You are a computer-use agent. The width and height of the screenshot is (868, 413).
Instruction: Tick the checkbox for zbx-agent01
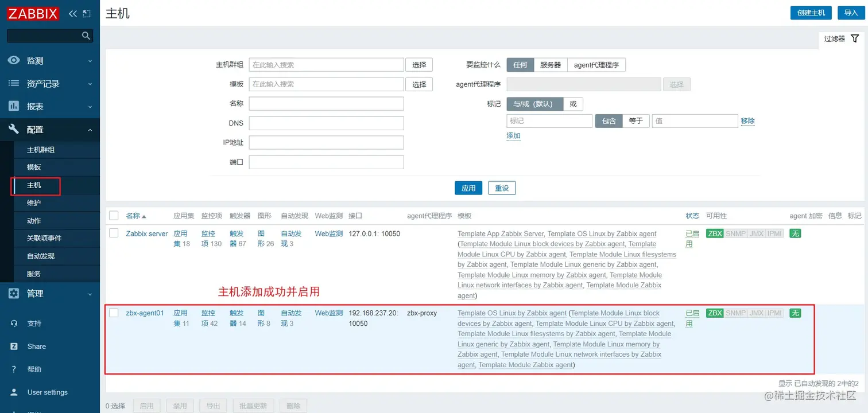pyautogui.click(x=114, y=313)
